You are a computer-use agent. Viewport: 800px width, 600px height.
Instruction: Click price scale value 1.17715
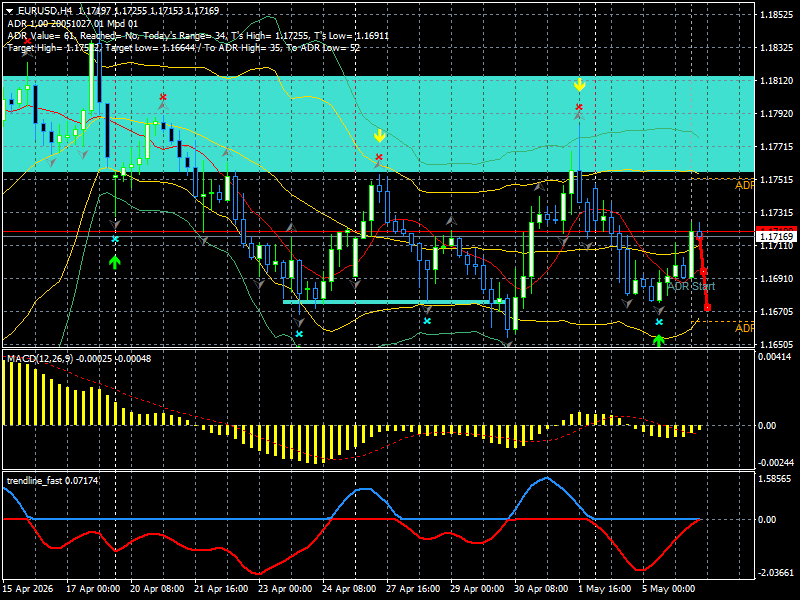click(x=777, y=147)
